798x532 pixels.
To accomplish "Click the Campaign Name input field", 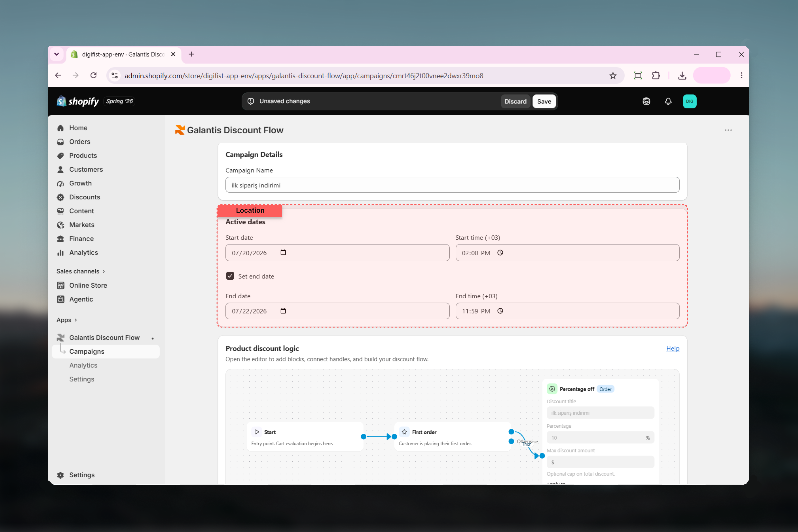I will 453,185.
